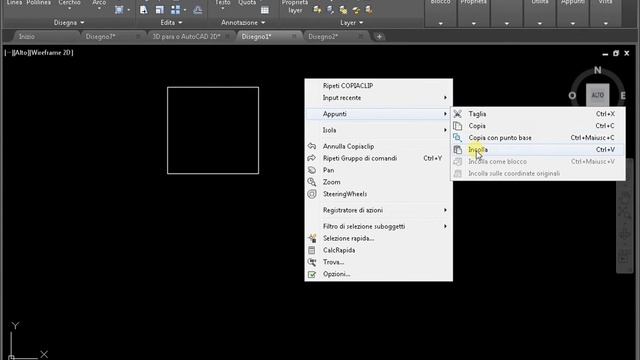Click the [-] viewport controls label
The image size is (640, 360).
(8, 53)
